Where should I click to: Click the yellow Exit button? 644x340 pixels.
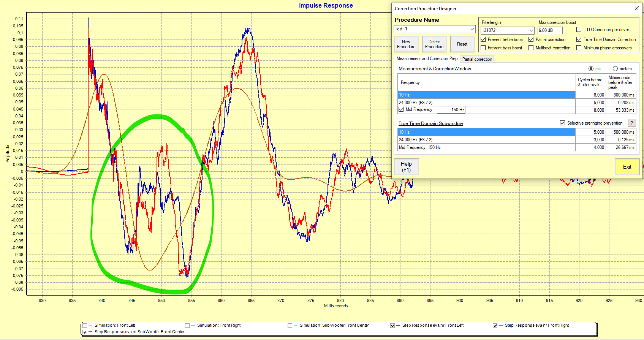(x=627, y=167)
